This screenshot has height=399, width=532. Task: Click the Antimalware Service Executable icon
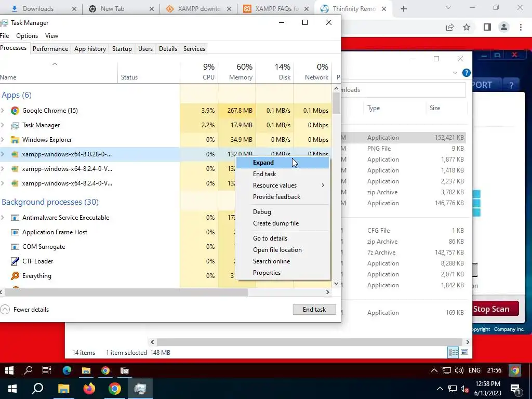(x=15, y=218)
